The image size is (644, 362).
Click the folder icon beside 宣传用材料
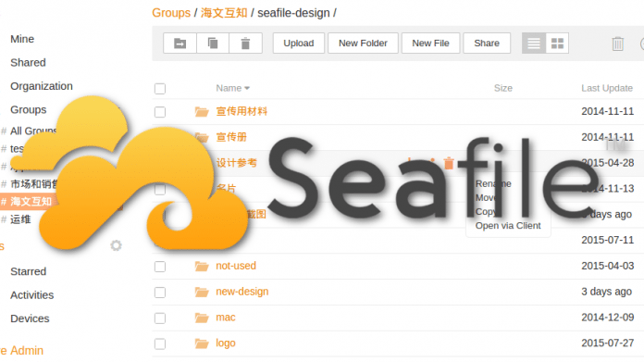(202, 111)
